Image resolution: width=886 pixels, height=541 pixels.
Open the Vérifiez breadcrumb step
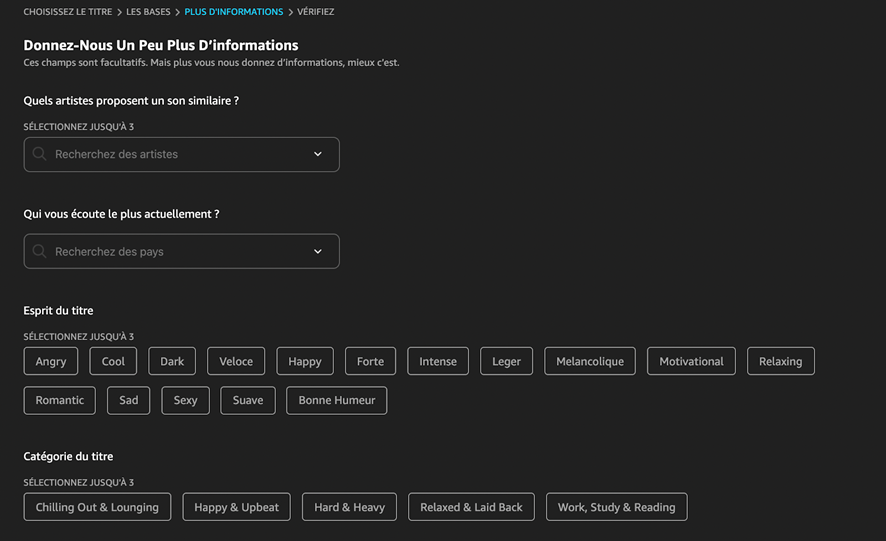click(x=316, y=12)
